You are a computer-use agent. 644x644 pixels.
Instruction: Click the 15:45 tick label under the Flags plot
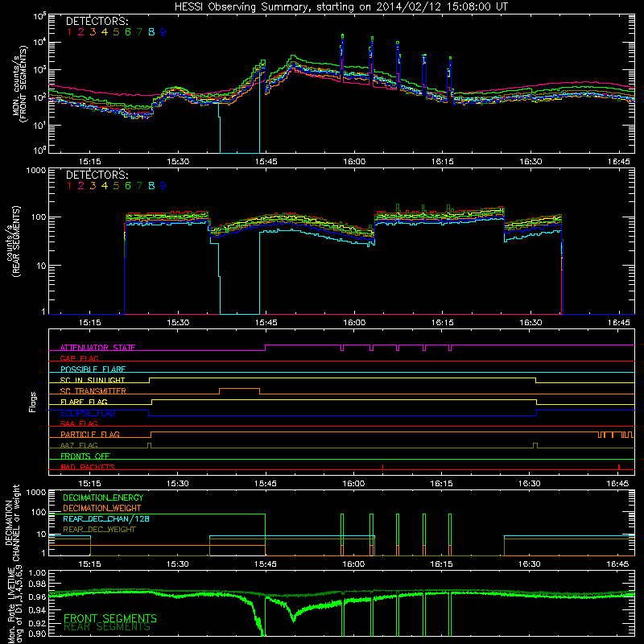coord(266,484)
